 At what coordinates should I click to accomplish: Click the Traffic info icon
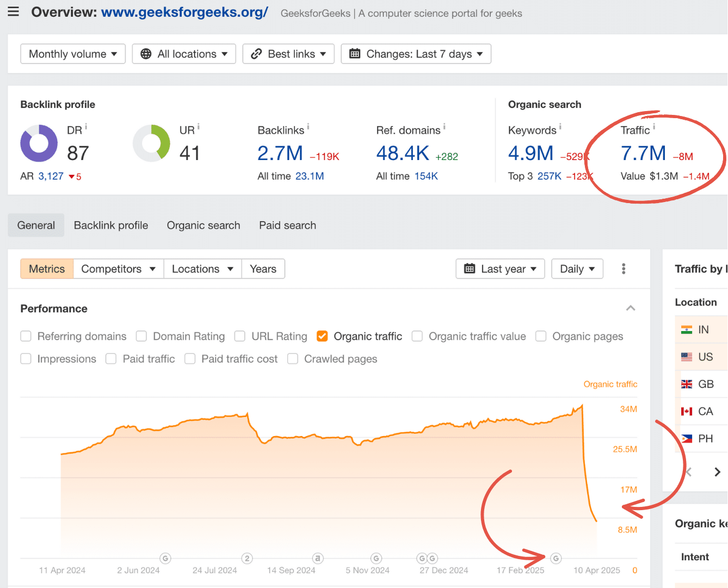(x=654, y=127)
